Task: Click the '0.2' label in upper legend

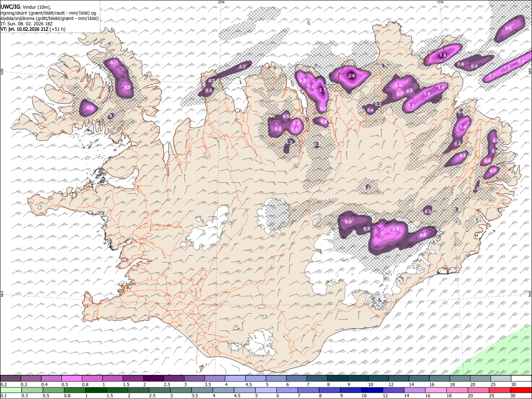Action: [3, 384]
